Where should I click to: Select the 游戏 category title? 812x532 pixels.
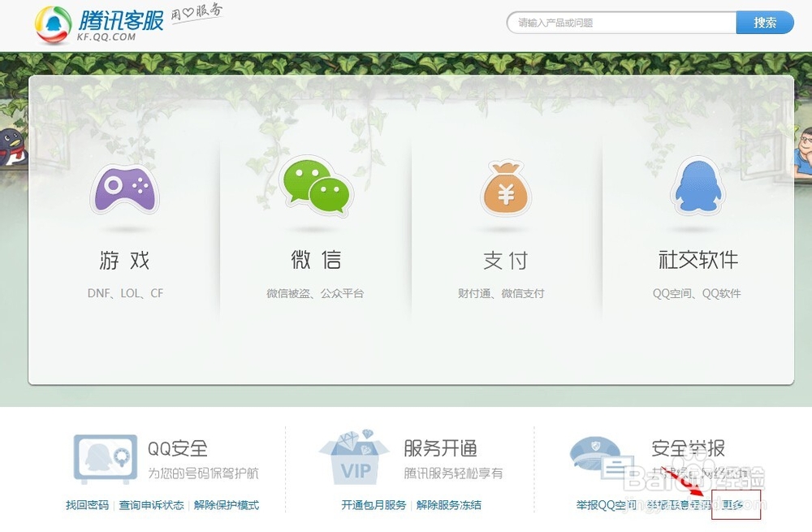[x=125, y=260]
